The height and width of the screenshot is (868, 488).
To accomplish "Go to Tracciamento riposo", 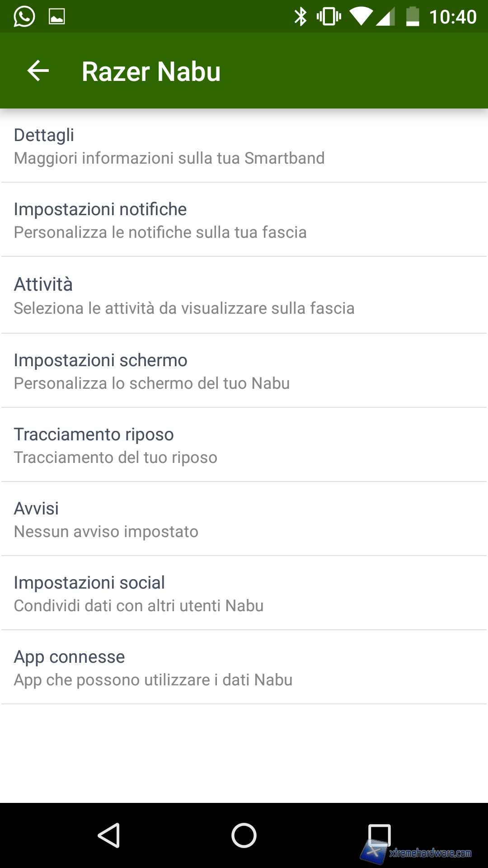I will pyautogui.click(x=244, y=445).
